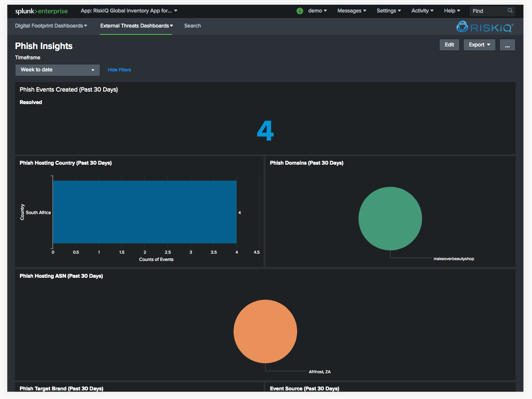Screen dimensions: 532x399
Task: Open the Messages menu
Action: point(352,11)
